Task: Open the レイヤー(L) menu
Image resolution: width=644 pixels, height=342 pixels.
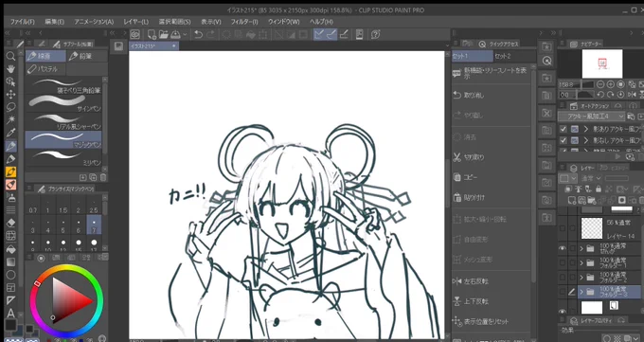Action: 136,22
